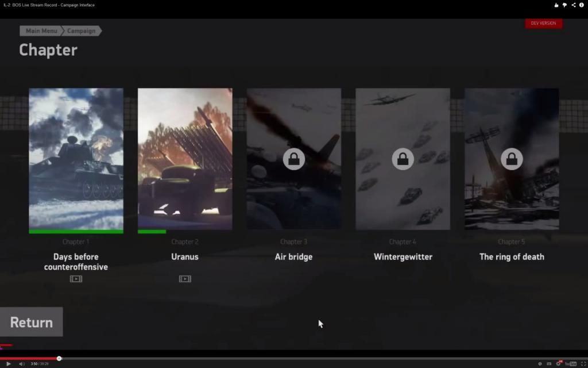Click the Return button
This screenshot has height=368, width=588.
(x=32, y=322)
